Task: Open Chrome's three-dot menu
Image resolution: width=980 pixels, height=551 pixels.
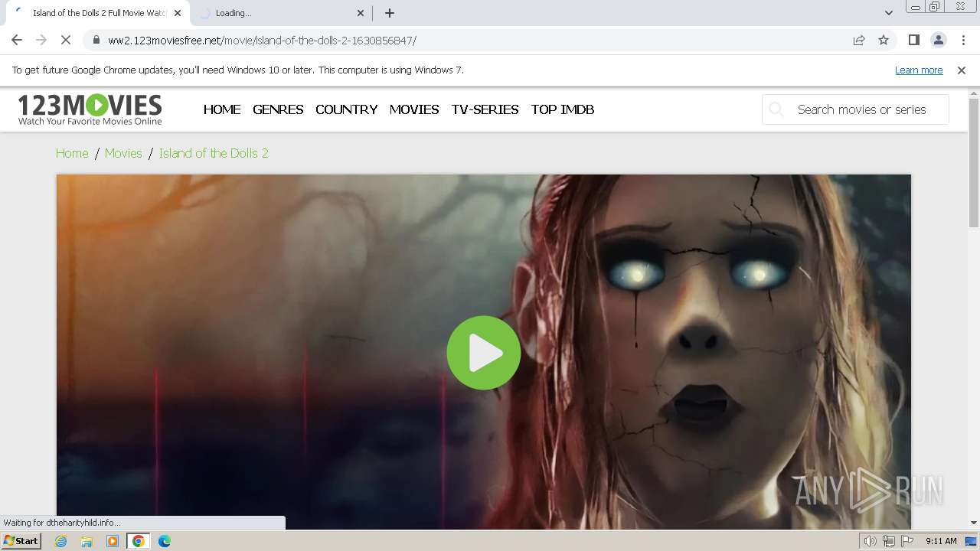Action: point(963,41)
